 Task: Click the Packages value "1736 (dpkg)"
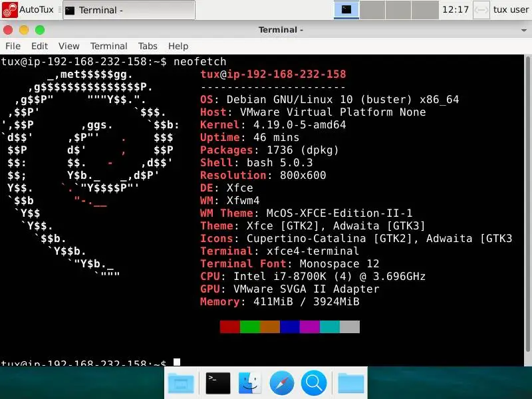coord(303,150)
